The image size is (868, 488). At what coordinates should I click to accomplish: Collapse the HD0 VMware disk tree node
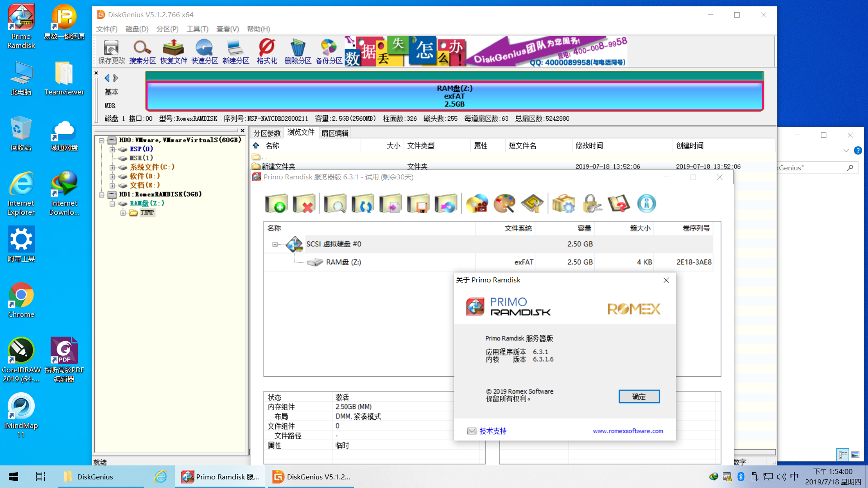click(x=102, y=141)
